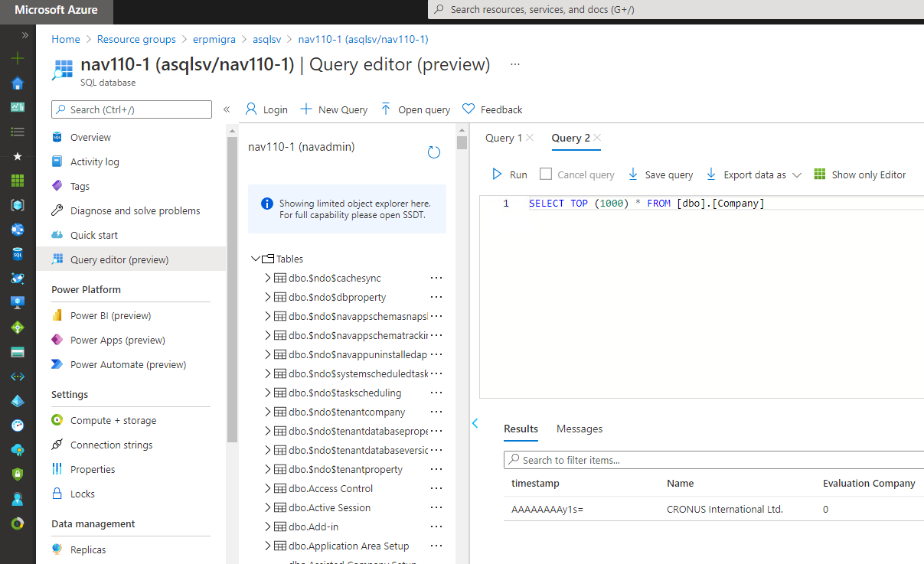Select the Results tab
Screen dimensions: 924x564
[x=521, y=429]
